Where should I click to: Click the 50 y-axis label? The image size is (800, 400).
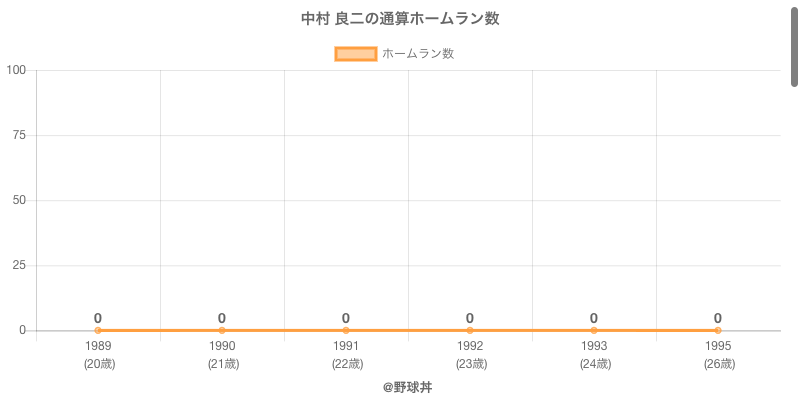20,200
